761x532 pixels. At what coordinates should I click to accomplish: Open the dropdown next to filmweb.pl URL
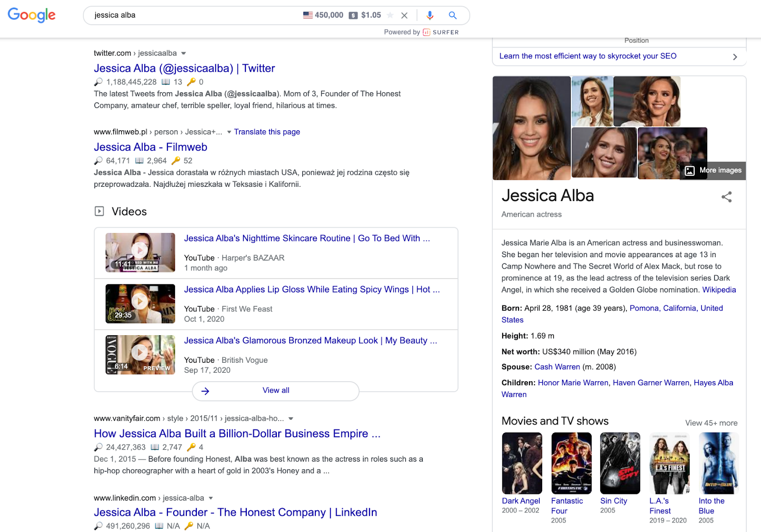click(229, 132)
